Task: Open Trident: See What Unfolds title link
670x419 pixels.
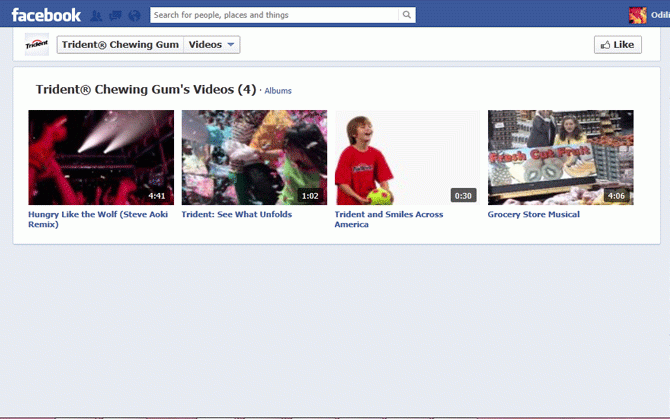Action: tap(237, 214)
